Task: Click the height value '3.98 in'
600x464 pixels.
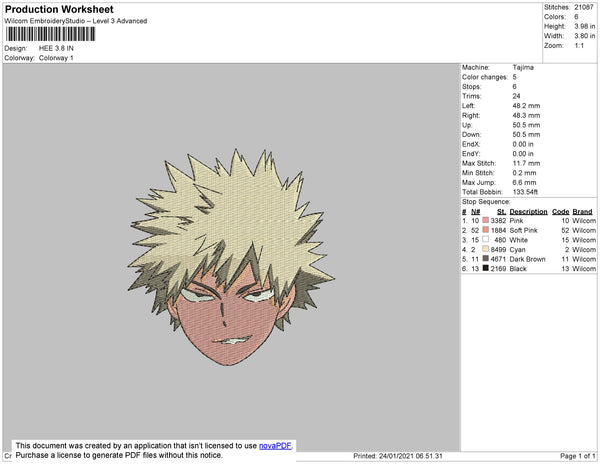Action: click(585, 26)
